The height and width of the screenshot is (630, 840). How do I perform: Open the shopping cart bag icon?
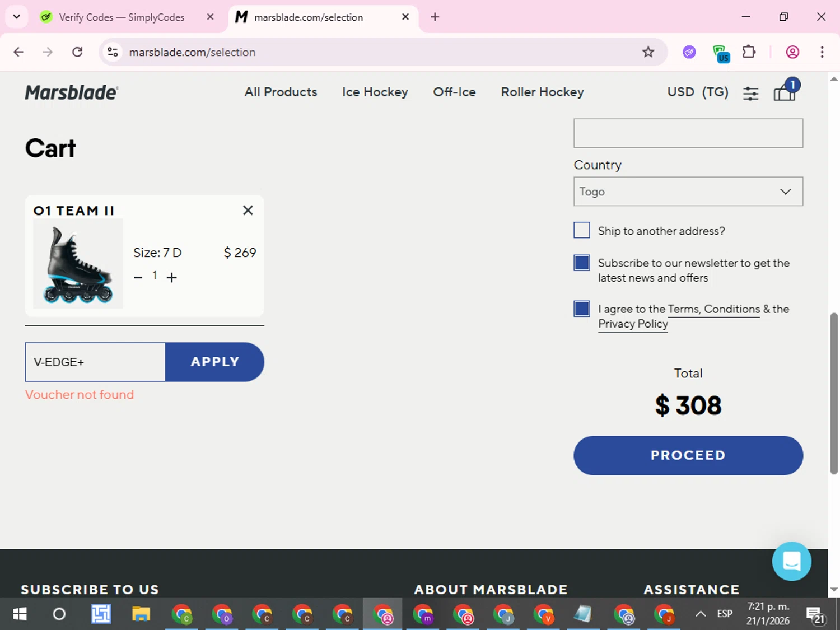click(x=785, y=91)
